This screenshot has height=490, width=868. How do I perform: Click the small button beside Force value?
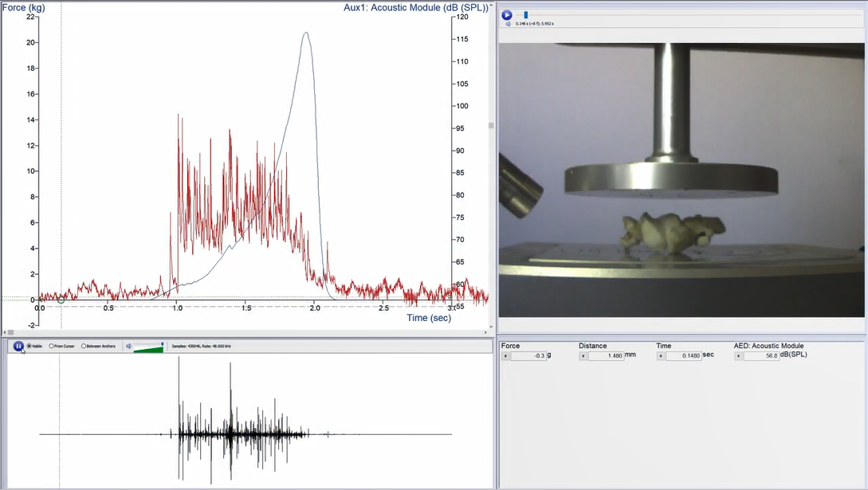[505, 356]
